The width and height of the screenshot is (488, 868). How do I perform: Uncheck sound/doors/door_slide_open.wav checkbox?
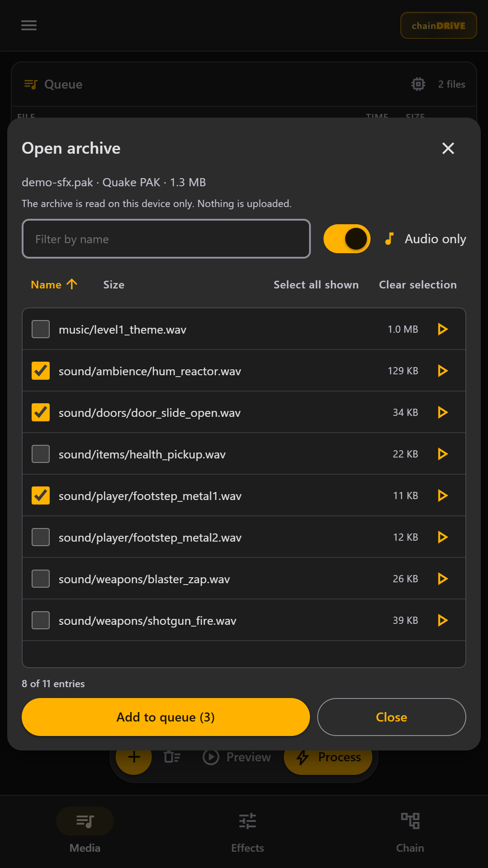point(41,412)
